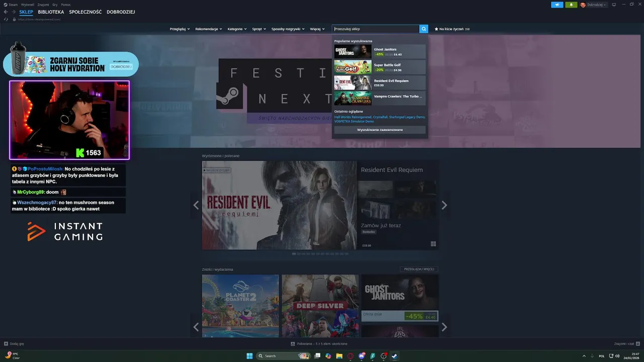The width and height of the screenshot is (644, 362).
Task: Open the taskbar volume control
Action: coord(618,356)
